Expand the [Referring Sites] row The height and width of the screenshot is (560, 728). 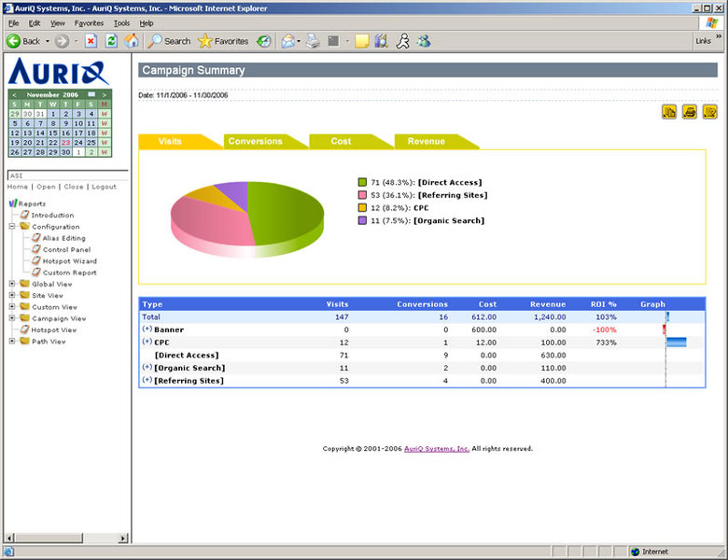coord(147,379)
